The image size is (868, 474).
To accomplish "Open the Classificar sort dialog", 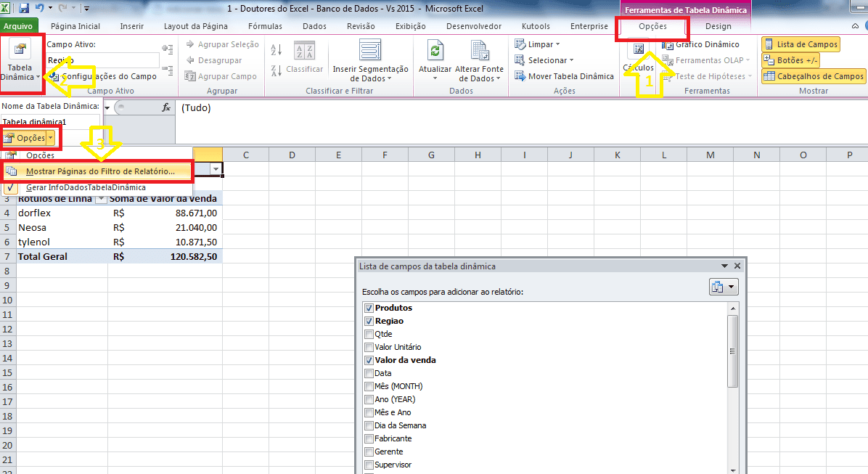I will (305, 57).
